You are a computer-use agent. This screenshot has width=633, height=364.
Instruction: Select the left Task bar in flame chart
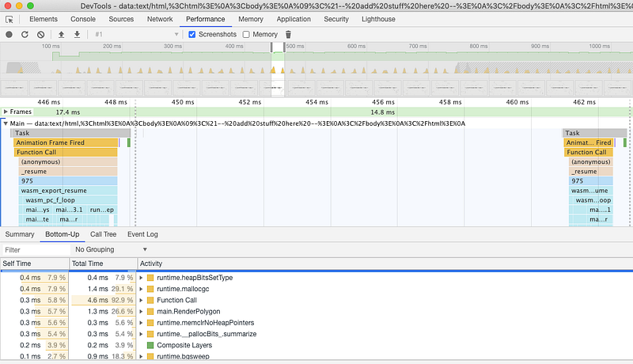click(71, 133)
